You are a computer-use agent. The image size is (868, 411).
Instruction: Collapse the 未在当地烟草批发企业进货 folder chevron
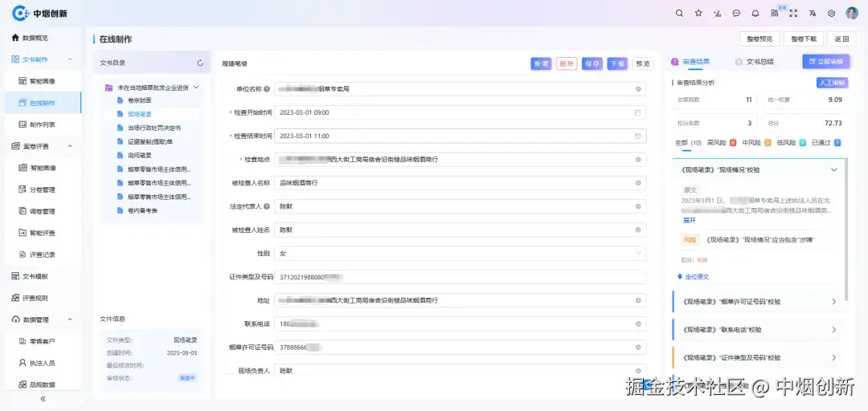coord(196,87)
